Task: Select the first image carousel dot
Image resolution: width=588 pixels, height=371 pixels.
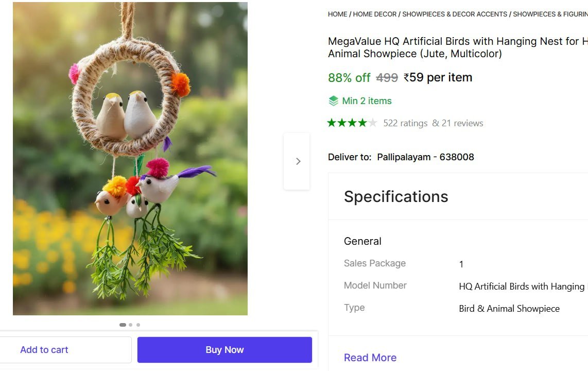Action: pyautogui.click(x=123, y=325)
